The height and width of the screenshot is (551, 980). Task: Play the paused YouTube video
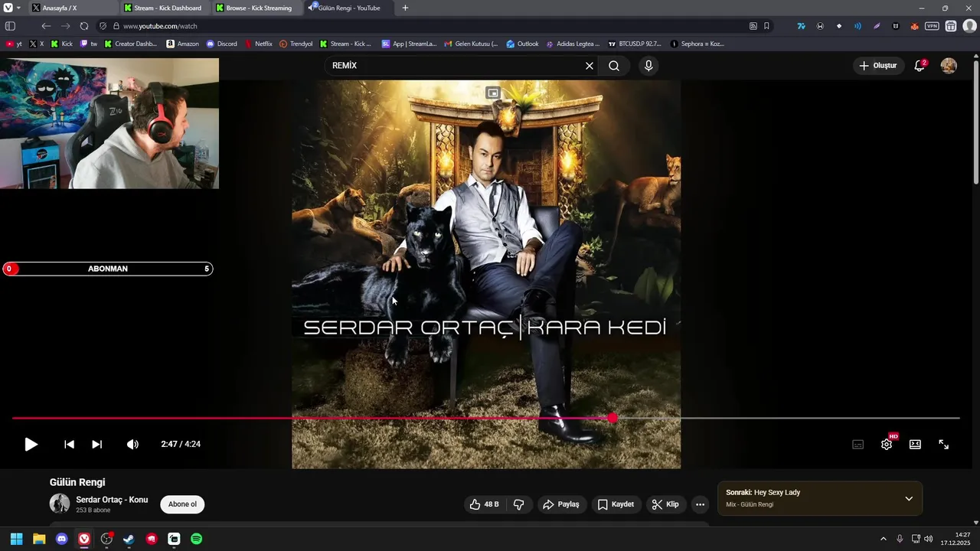pyautogui.click(x=31, y=444)
